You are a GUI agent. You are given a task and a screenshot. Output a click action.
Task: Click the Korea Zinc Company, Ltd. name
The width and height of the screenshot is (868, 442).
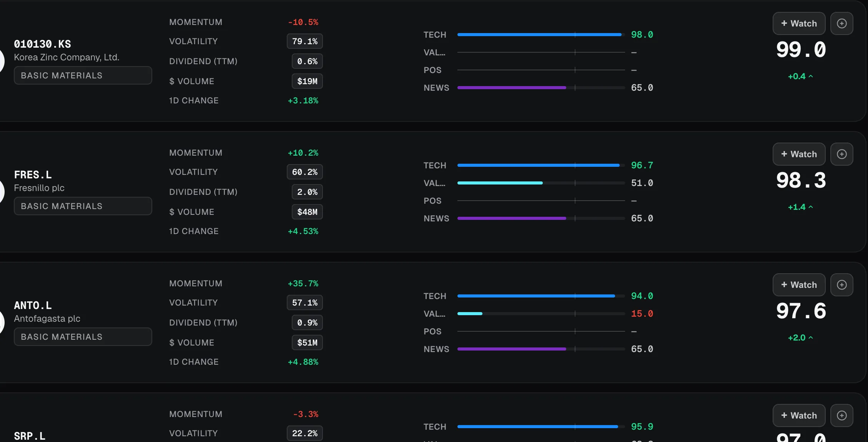67,57
